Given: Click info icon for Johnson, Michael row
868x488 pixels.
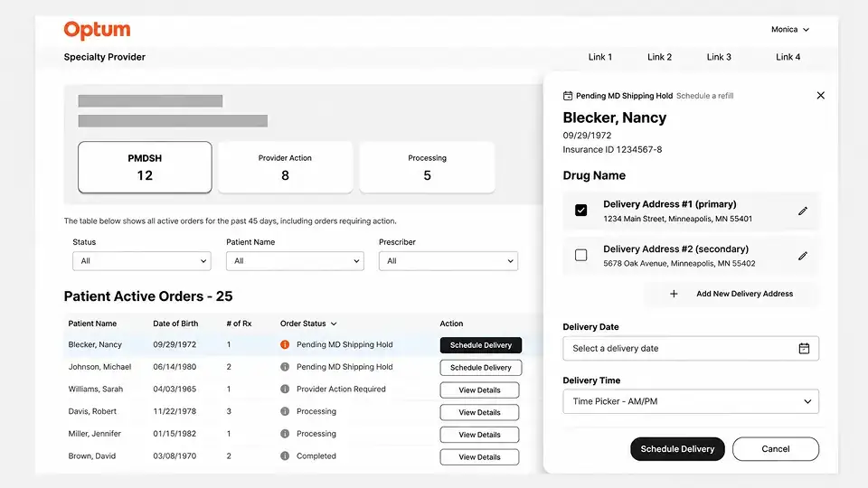Looking at the screenshot, I should point(285,367).
